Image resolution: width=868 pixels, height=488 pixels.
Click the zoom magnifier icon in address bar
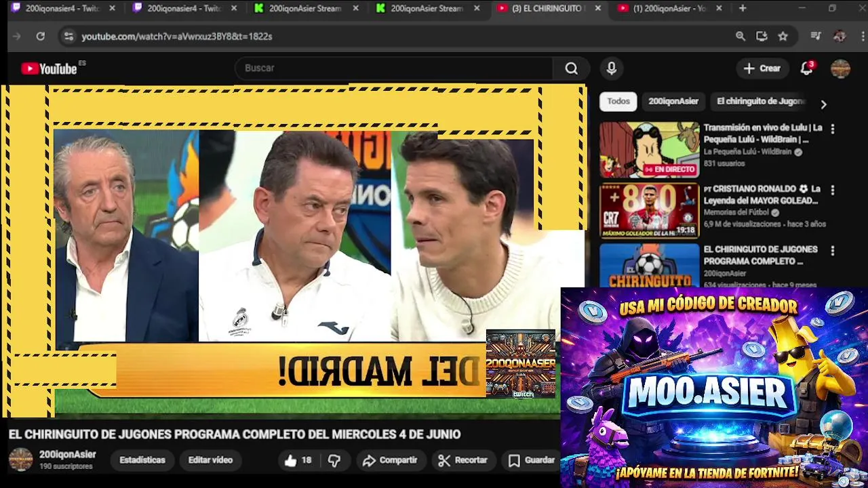(741, 37)
